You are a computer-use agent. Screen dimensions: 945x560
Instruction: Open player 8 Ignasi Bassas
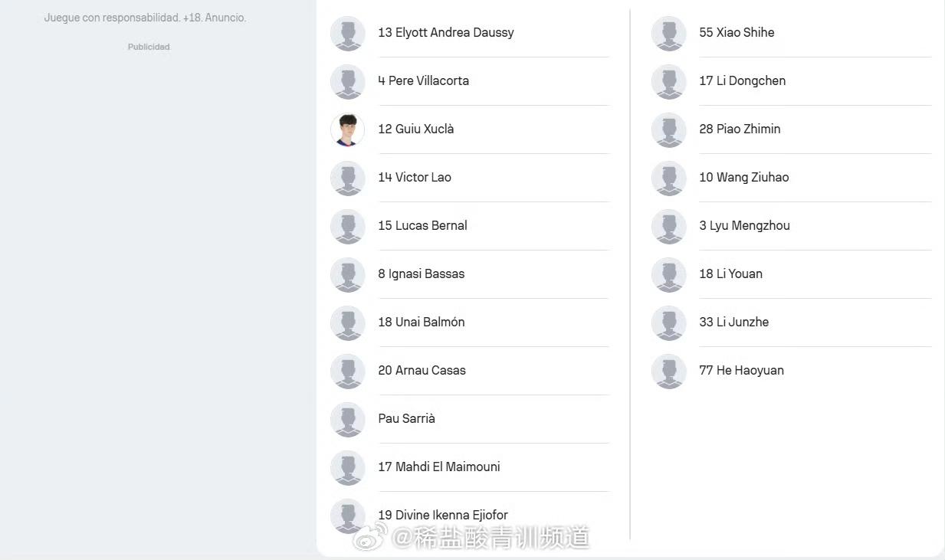point(469,274)
